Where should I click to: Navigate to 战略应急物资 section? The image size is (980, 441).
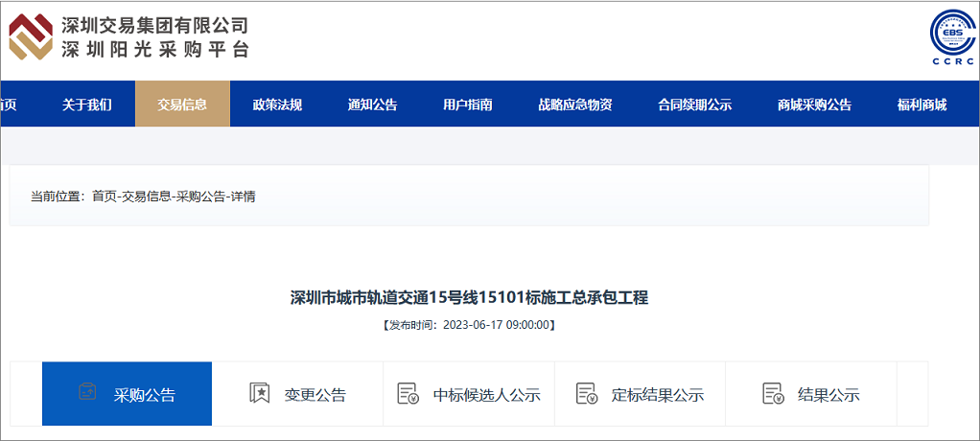click(575, 104)
